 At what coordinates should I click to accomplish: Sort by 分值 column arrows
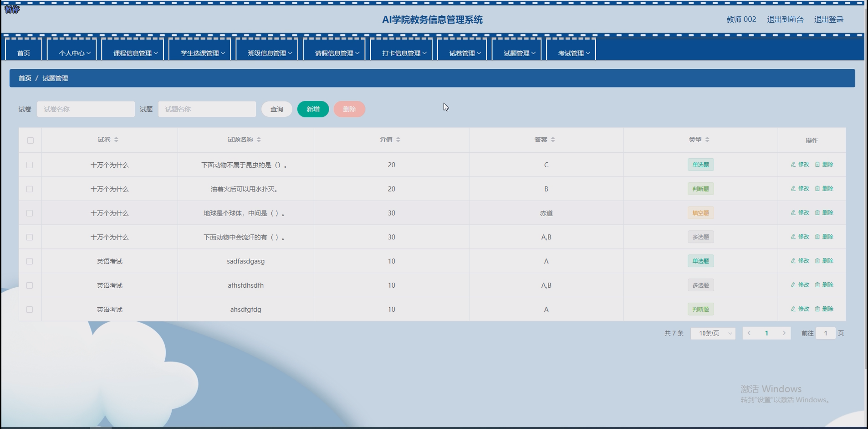coord(398,140)
